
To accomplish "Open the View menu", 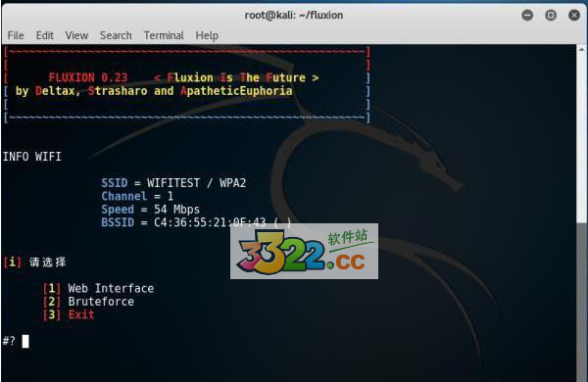I will 76,35.
